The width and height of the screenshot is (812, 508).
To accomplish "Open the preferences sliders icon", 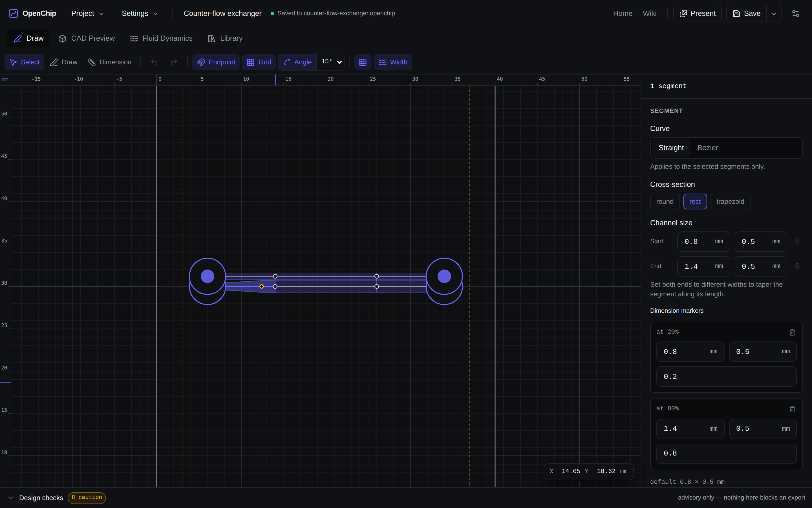I will (x=796, y=14).
